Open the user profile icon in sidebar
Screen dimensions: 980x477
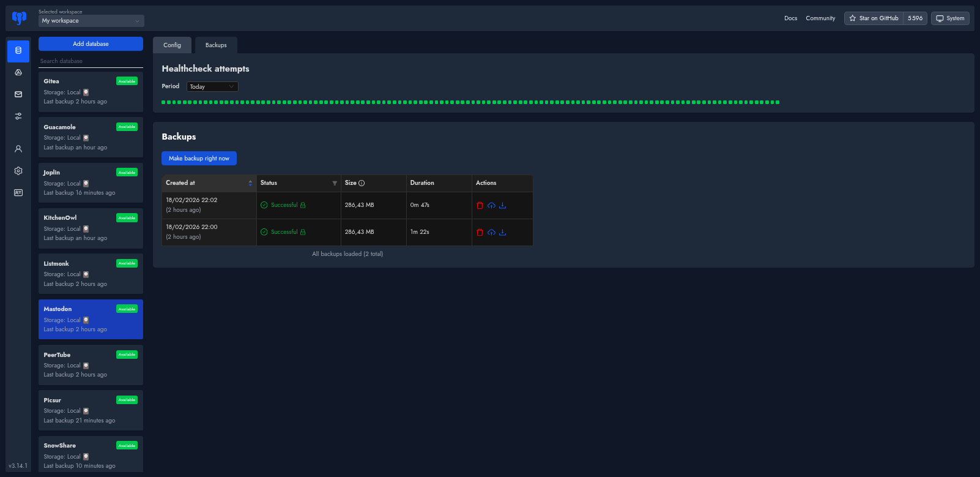(18, 149)
